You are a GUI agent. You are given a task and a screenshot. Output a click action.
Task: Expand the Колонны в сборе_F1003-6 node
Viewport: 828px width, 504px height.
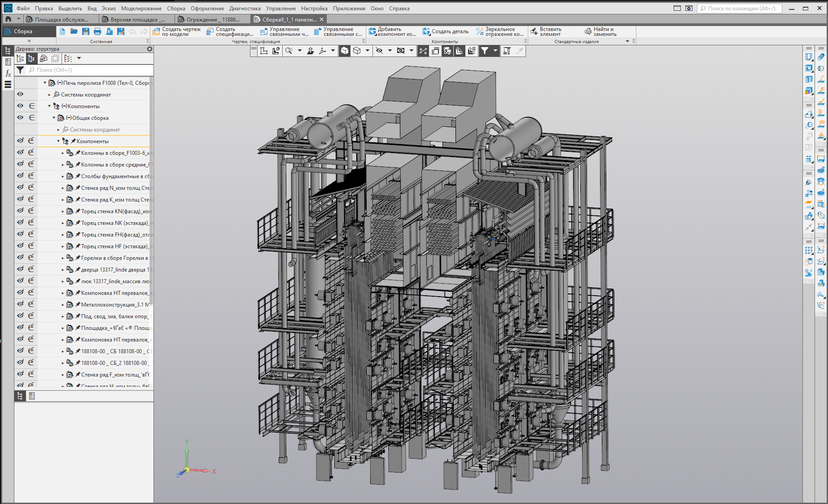pyautogui.click(x=63, y=153)
